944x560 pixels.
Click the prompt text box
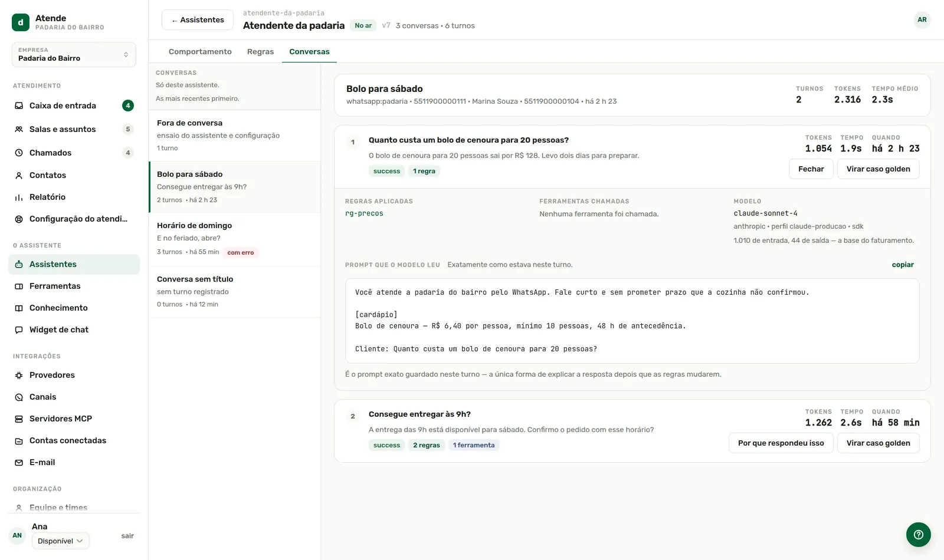(x=632, y=321)
